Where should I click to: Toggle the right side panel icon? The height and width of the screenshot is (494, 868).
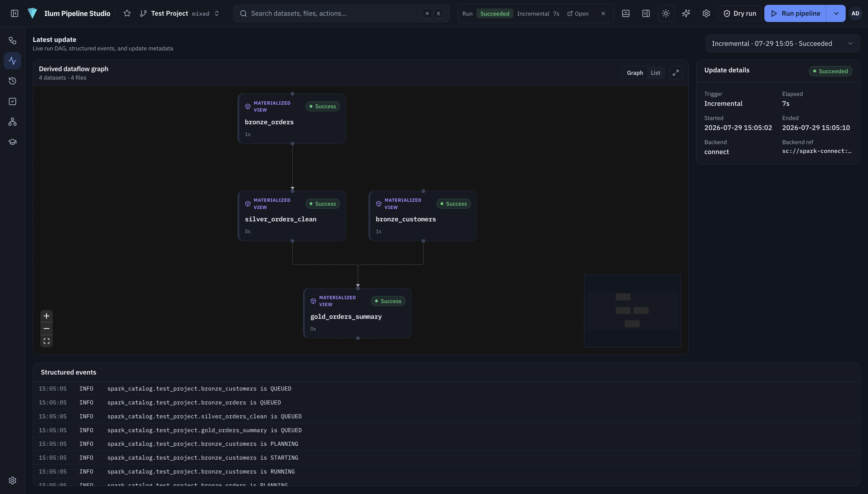click(646, 13)
